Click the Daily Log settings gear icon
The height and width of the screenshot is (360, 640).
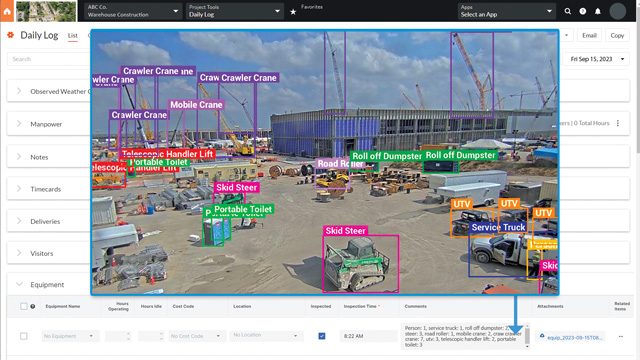pos(11,36)
